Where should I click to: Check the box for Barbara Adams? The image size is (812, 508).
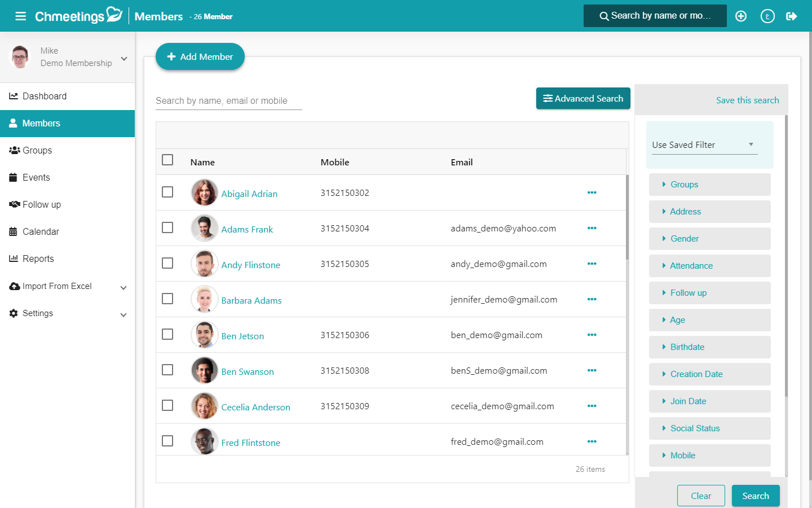[x=167, y=299]
